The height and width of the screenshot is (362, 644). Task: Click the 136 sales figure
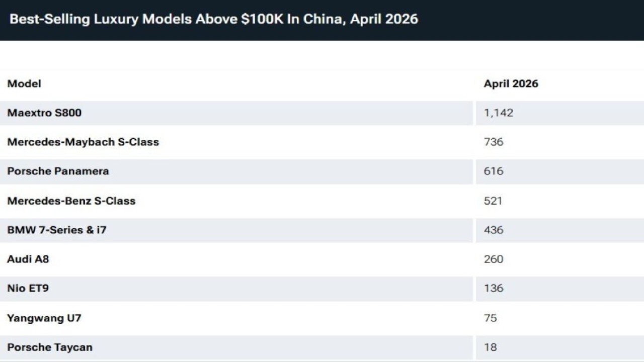tap(494, 288)
